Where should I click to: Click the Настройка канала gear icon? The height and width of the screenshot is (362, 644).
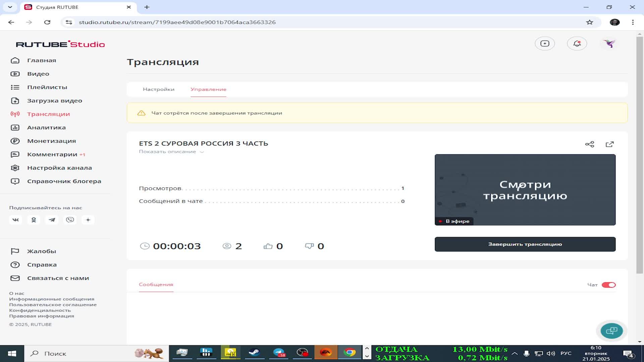point(15,168)
